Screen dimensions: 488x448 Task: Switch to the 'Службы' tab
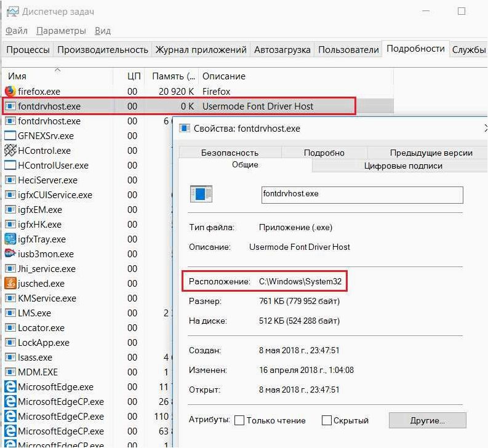tap(468, 49)
